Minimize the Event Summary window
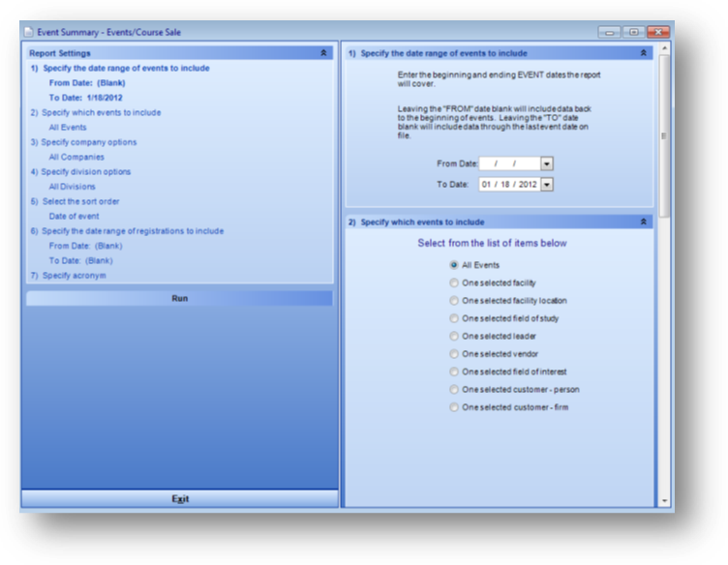This screenshot has width=728, height=565. point(609,32)
